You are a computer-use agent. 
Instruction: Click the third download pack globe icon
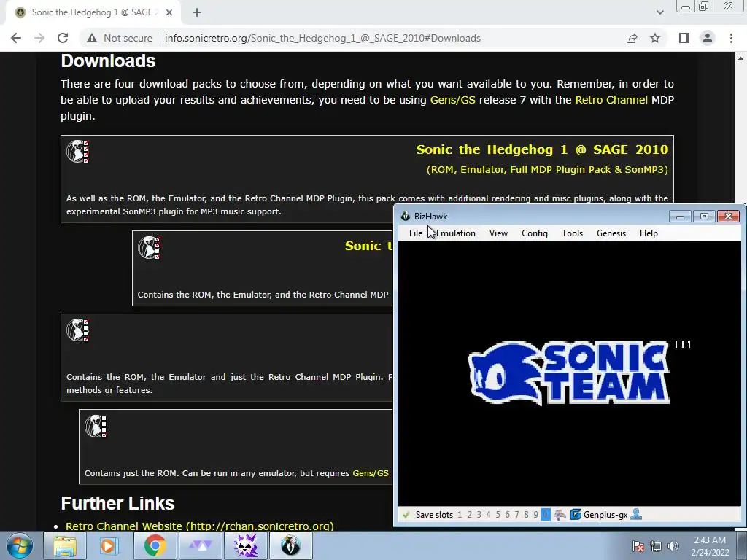pos(77,330)
